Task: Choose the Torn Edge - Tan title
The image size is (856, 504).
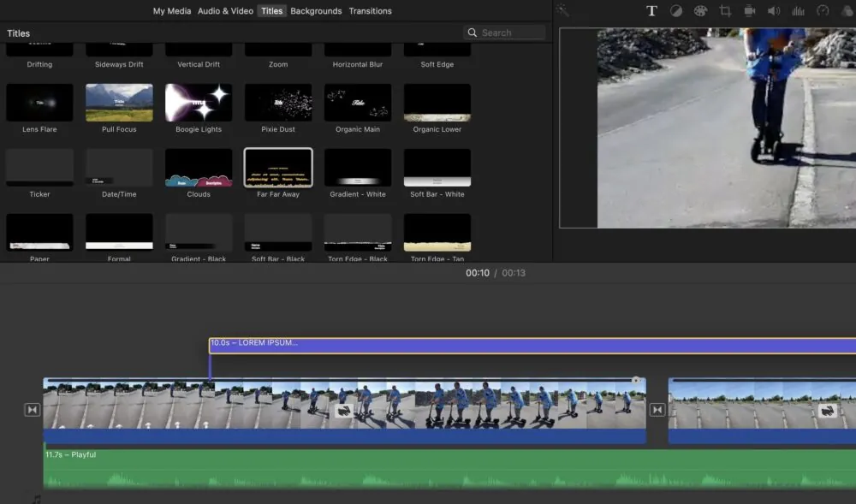Action: [x=437, y=233]
